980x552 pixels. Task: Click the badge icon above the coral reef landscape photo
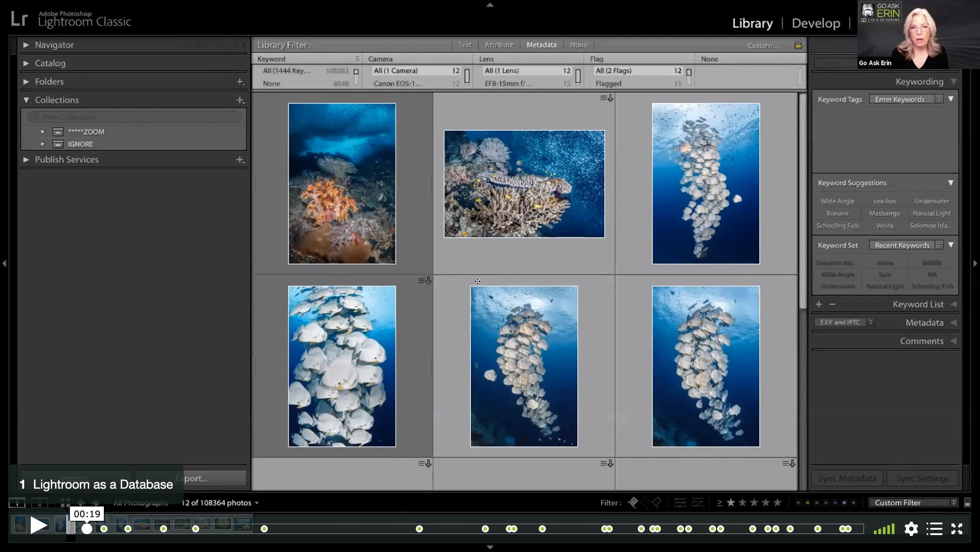coord(607,98)
